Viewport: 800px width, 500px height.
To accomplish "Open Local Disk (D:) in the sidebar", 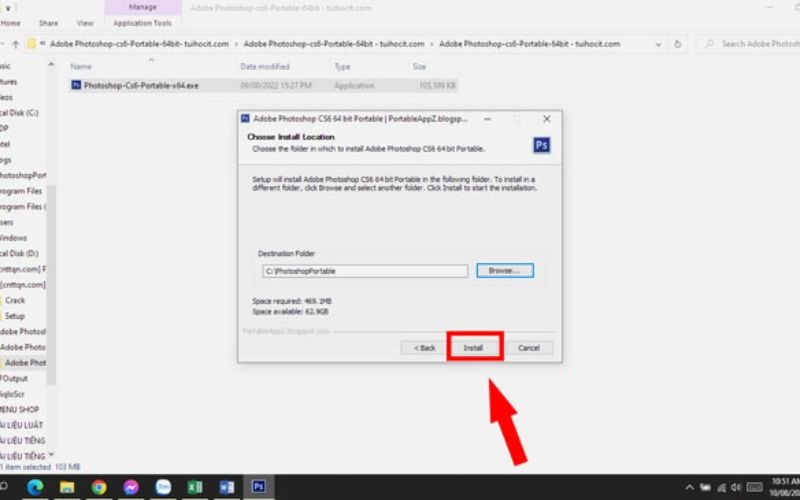I will (x=19, y=254).
